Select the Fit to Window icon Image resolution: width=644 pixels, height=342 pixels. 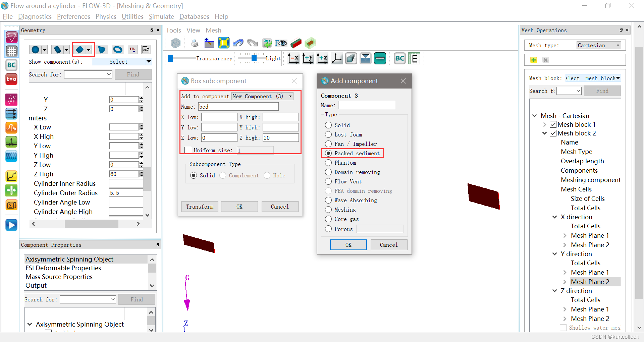click(223, 43)
